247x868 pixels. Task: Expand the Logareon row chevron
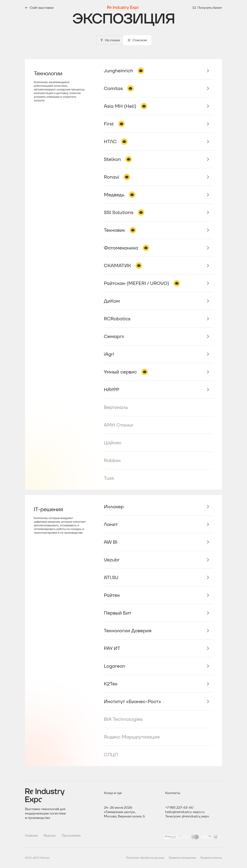(208, 666)
